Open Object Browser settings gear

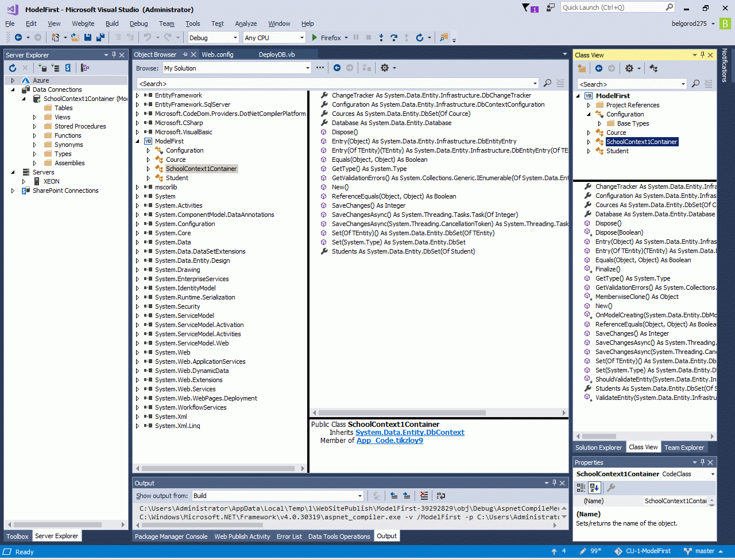385,68
